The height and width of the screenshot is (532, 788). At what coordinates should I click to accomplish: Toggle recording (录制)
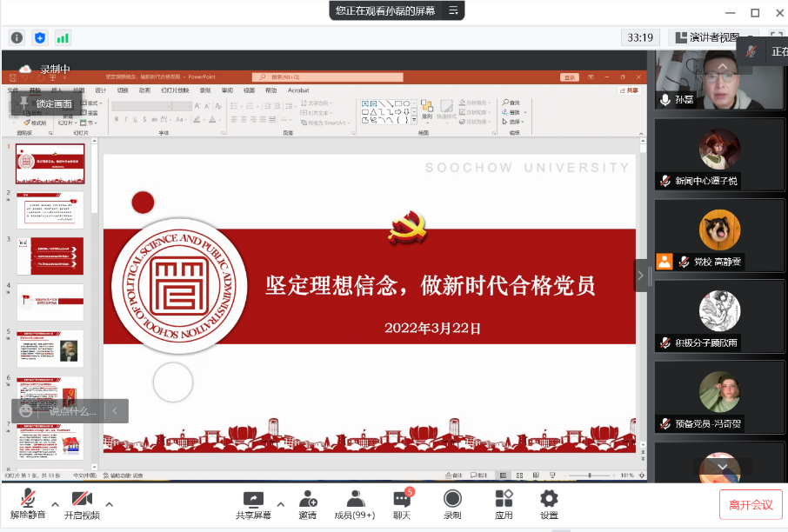[x=452, y=504]
